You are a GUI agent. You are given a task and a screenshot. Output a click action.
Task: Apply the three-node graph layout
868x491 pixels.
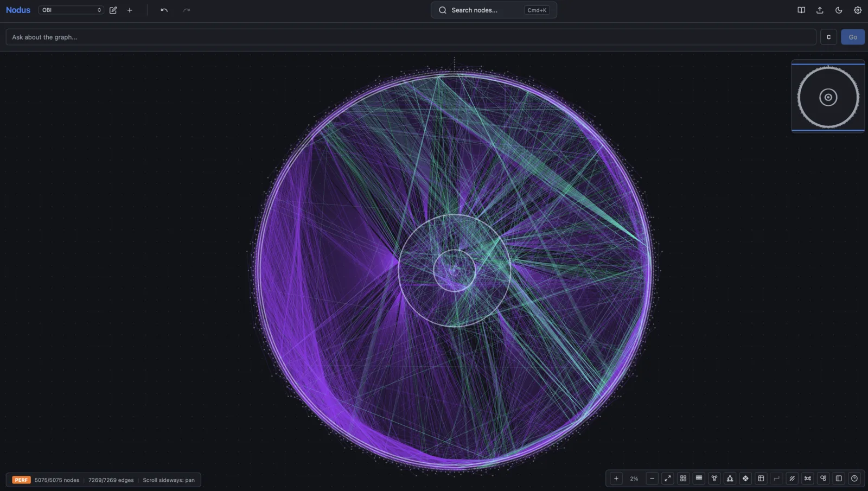pyautogui.click(x=714, y=479)
